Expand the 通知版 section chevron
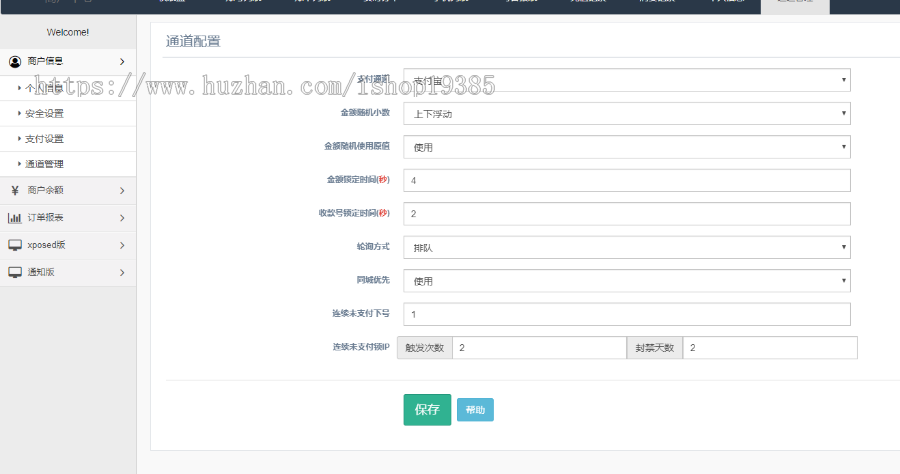 point(122,273)
